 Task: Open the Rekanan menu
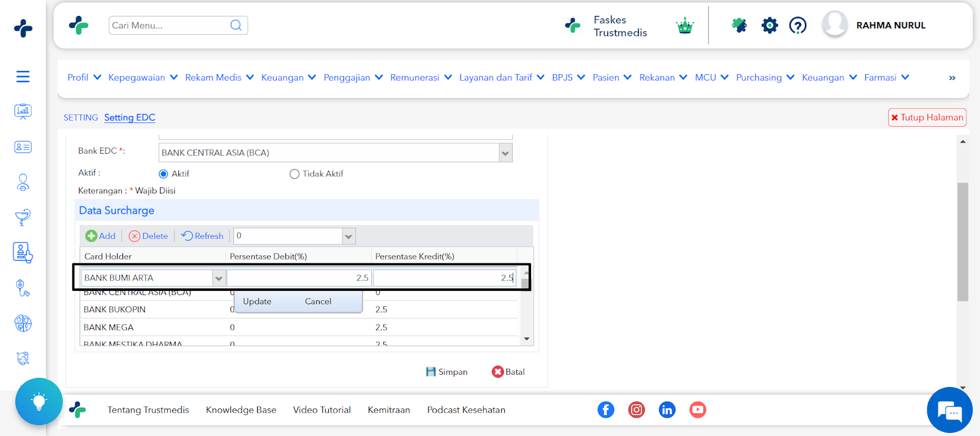coord(663,77)
